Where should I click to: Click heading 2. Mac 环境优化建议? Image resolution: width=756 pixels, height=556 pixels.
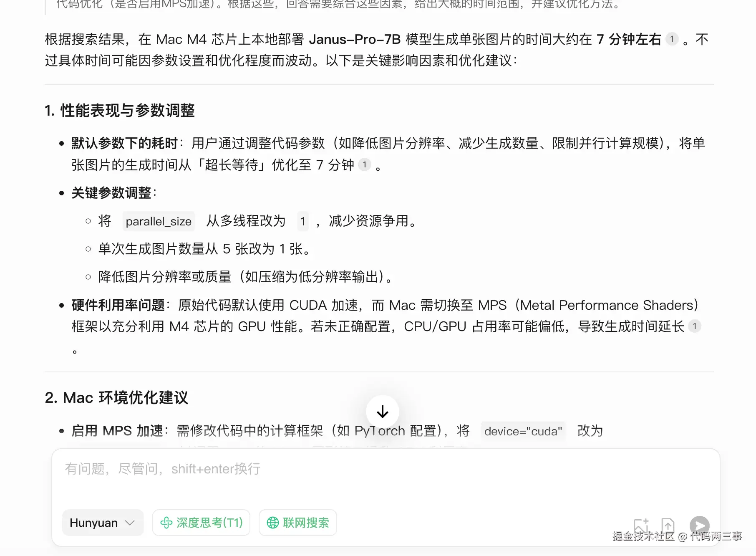[x=116, y=397]
